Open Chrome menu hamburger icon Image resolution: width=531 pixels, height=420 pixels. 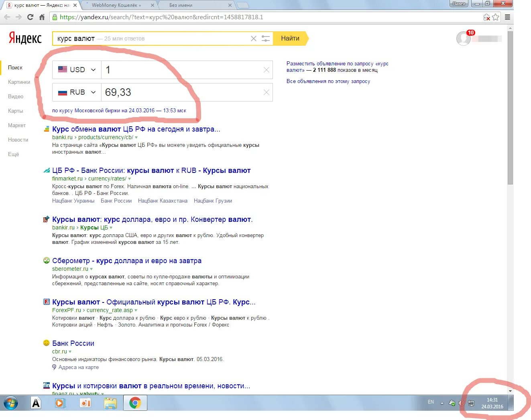click(507, 17)
